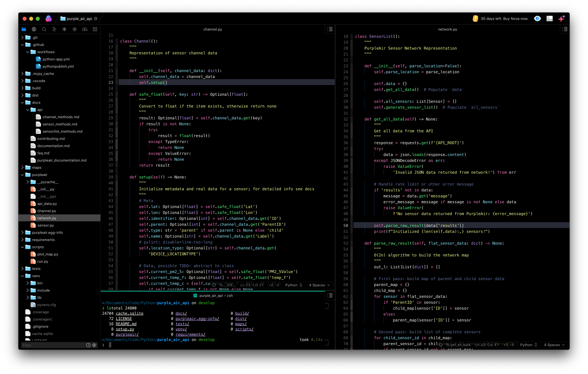Open sensor.py in the file tree
The height and width of the screenshot is (374, 588).
coord(45,225)
